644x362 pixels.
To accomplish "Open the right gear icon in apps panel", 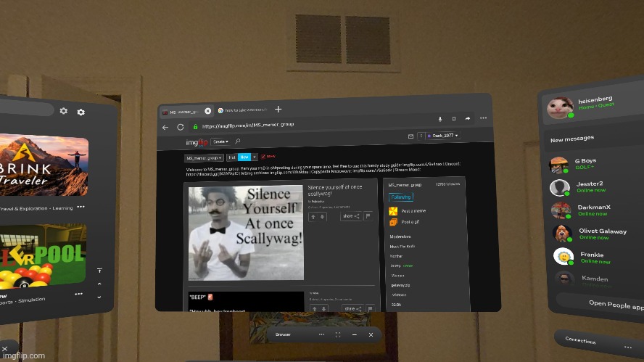I will [81, 112].
